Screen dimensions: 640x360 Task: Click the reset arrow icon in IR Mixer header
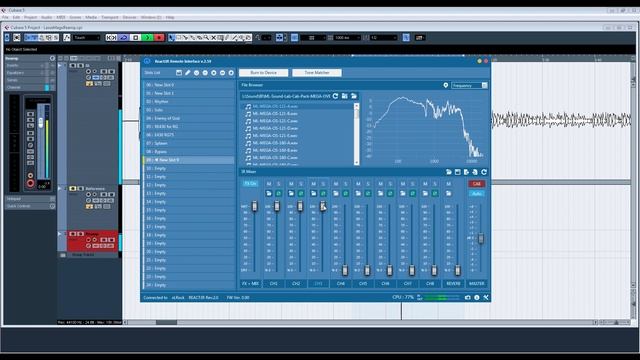tap(484, 172)
